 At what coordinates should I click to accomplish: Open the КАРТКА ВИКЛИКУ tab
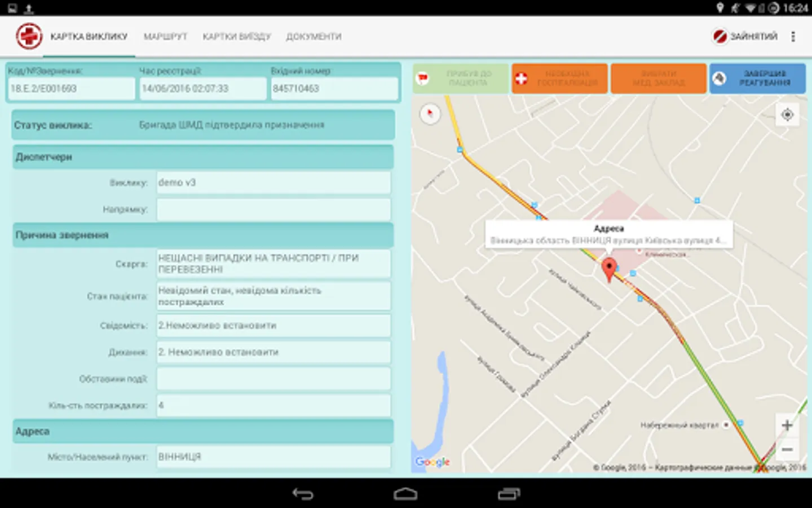(x=89, y=37)
